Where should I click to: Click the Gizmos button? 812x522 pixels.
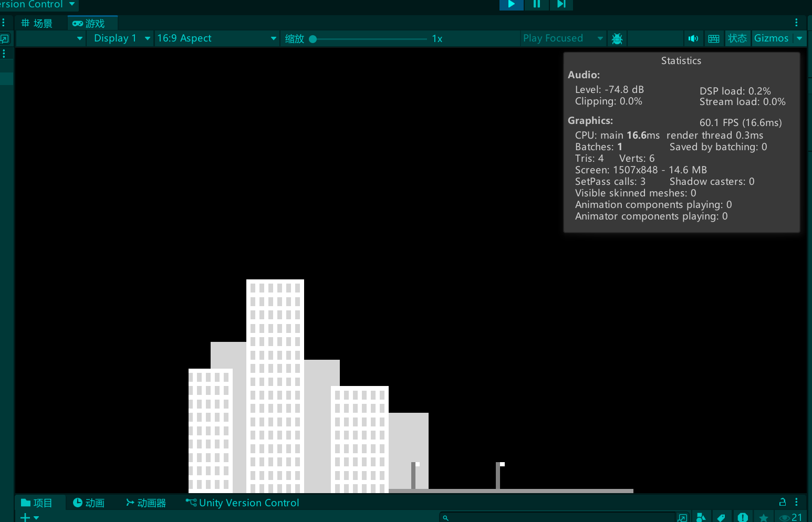point(771,38)
